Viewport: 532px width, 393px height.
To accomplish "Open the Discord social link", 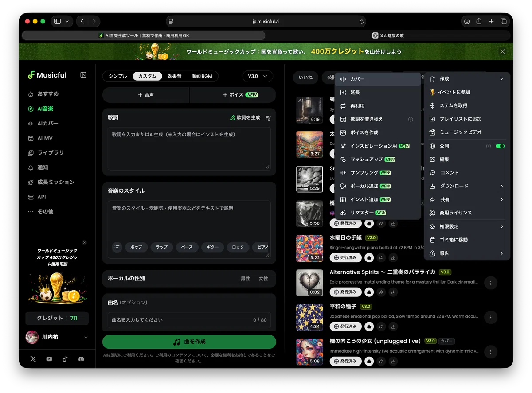I will coord(81,359).
